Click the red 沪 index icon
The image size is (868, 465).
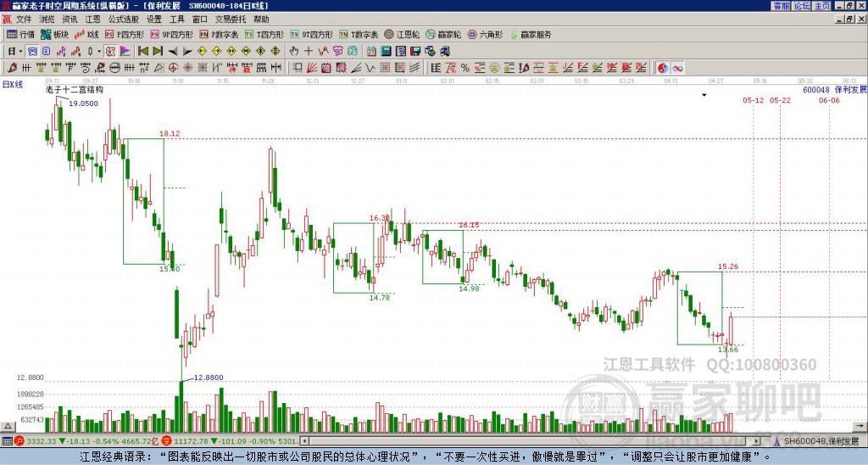pos(20,441)
